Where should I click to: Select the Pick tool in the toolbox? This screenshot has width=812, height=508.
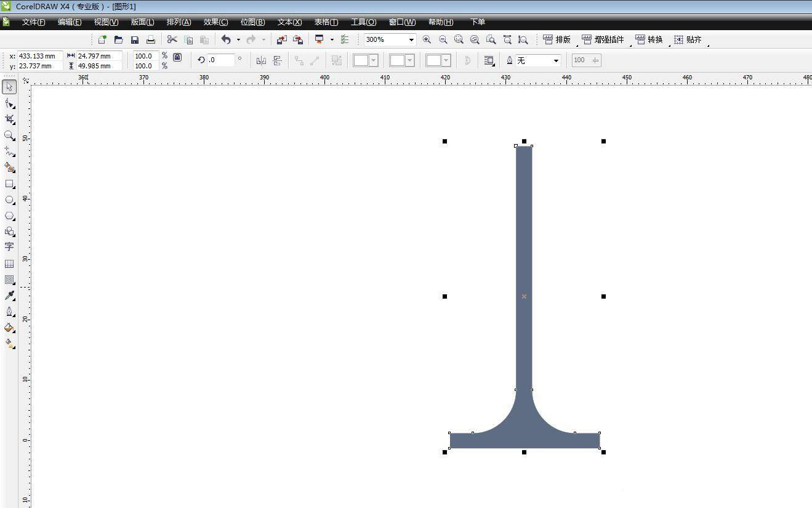(9, 87)
